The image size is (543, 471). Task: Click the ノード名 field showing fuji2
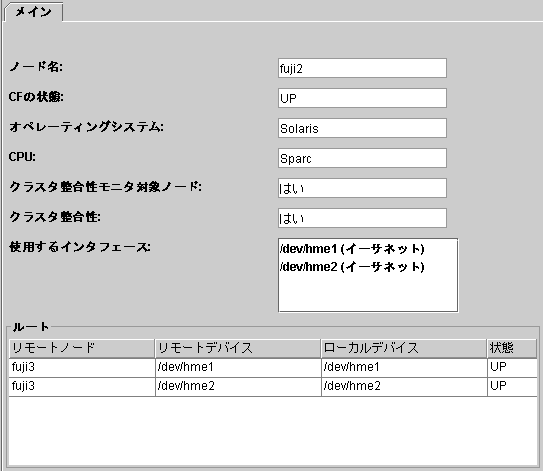click(362, 68)
